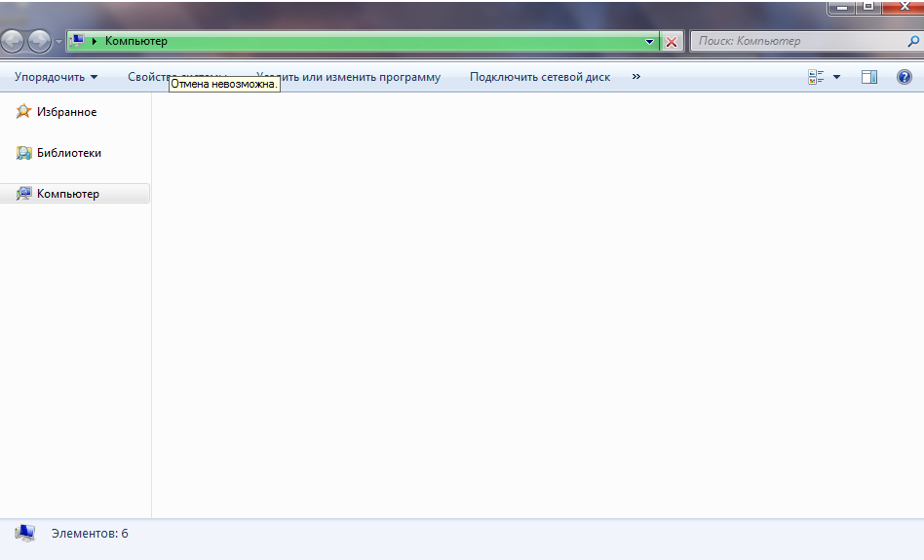Go back with the Back arrow button
924x560 pixels.
pyautogui.click(x=12, y=41)
